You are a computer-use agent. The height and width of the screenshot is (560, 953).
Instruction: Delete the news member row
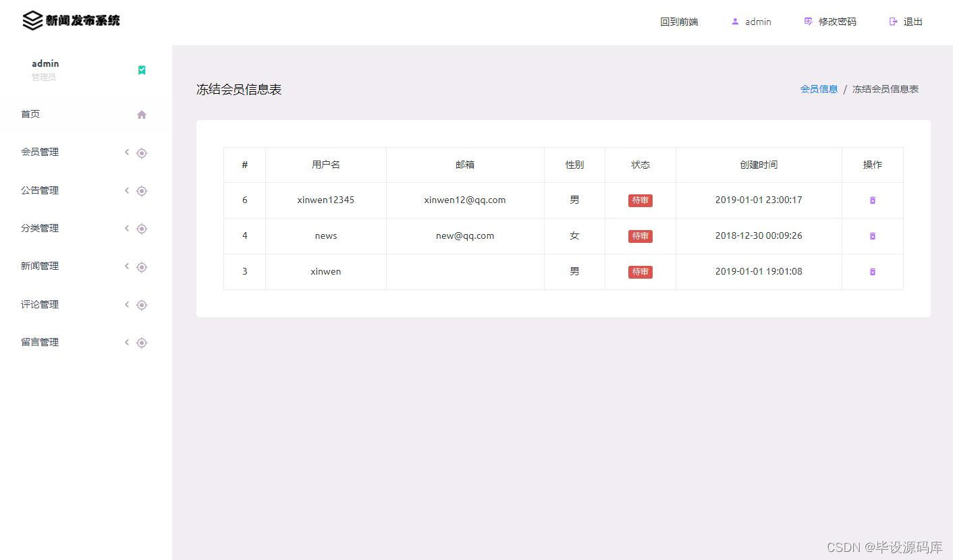(872, 236)
